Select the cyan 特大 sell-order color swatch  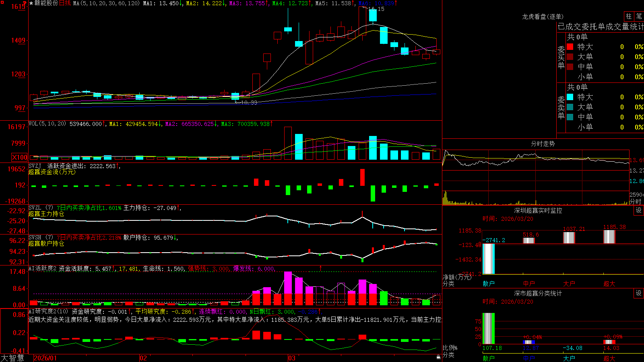click(570, 97)
